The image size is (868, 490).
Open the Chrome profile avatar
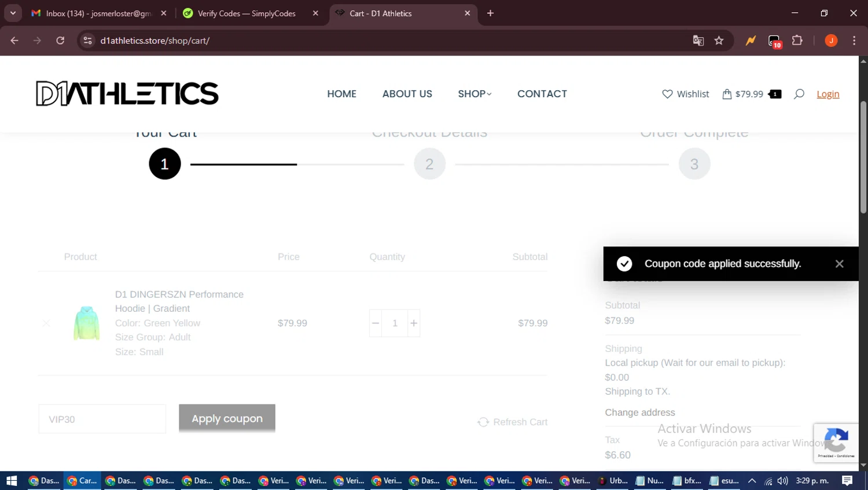pos(831,40)
